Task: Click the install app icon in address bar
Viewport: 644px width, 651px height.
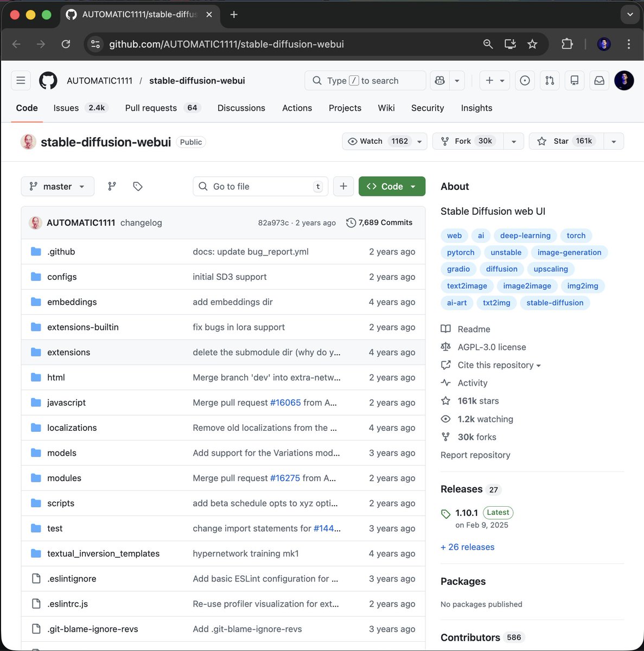Action: [510, 44]
